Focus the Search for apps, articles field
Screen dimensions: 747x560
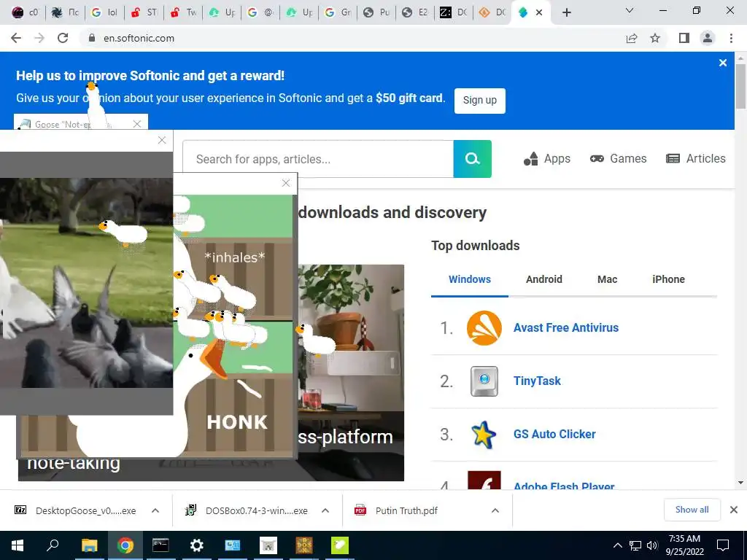[318, 158]
